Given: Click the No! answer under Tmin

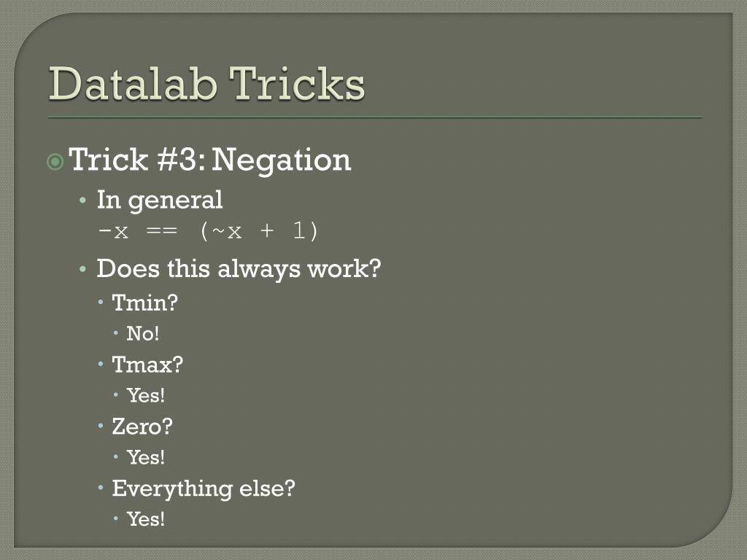Looking at the screenshot, I should [x=143, y=333].
